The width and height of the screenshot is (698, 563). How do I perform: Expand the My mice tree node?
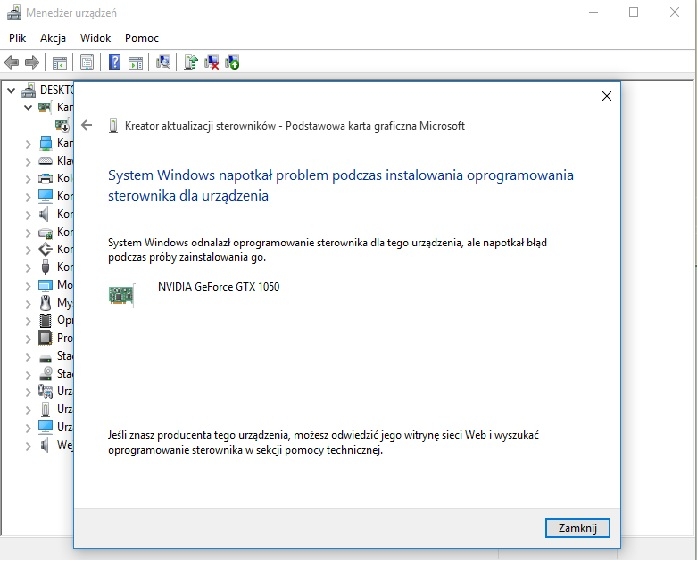(28, 304)
